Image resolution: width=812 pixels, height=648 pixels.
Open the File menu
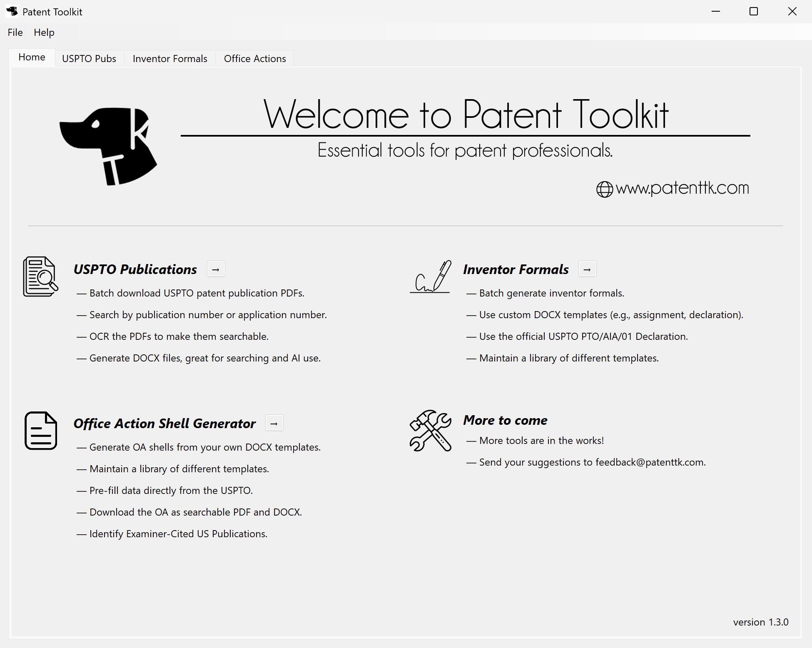(15, 32)
